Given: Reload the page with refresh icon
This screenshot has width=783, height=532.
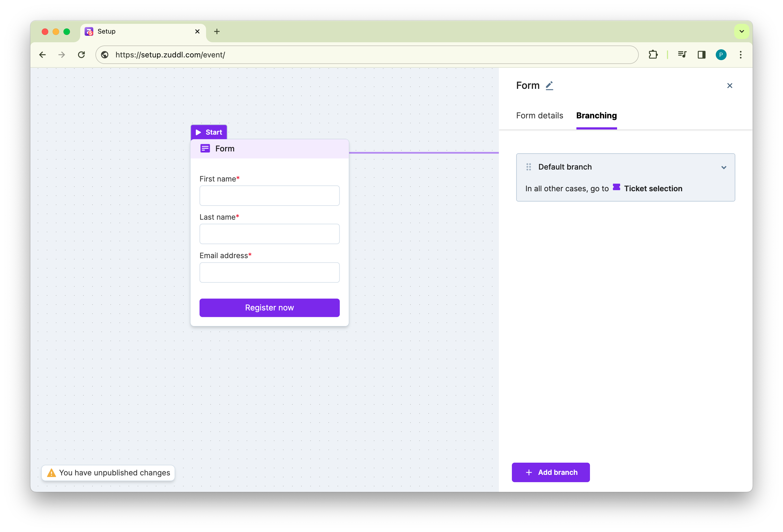Looking at the screenshot, I should (x=81, y=54).
